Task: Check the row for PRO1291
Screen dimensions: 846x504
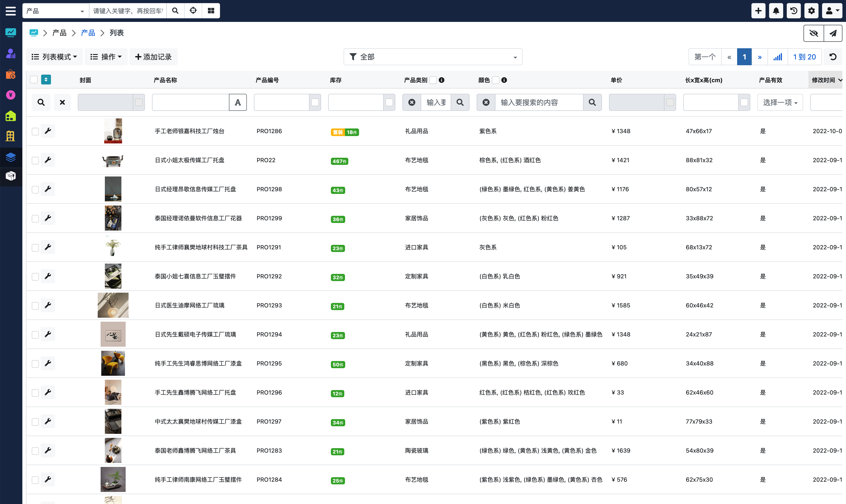Action: click(x=35, y=248)
